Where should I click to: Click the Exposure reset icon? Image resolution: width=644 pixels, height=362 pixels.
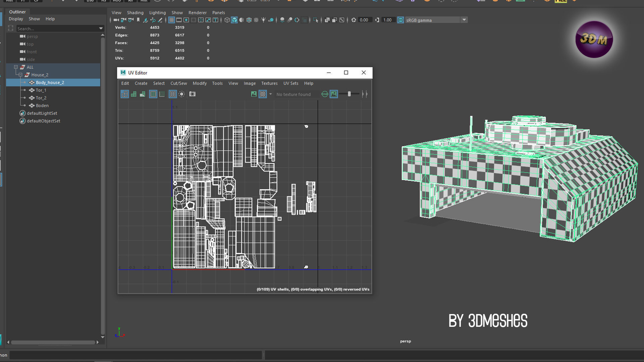354,20
